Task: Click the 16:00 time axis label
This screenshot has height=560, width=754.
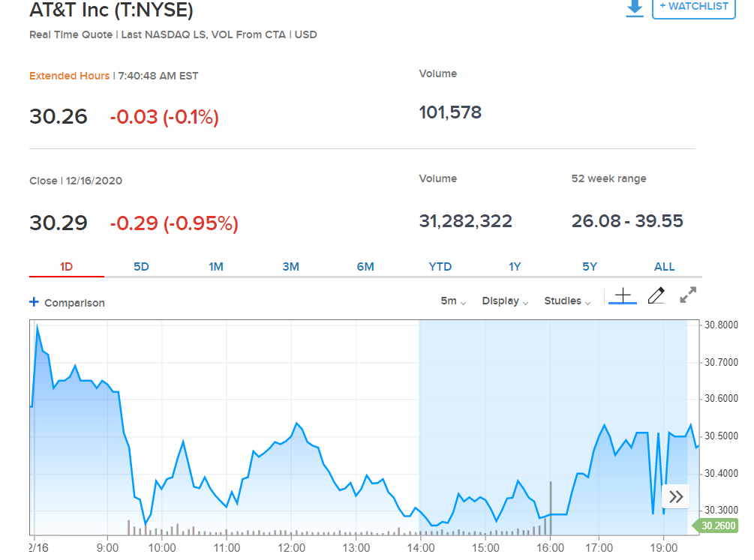Action: [550, 548]
